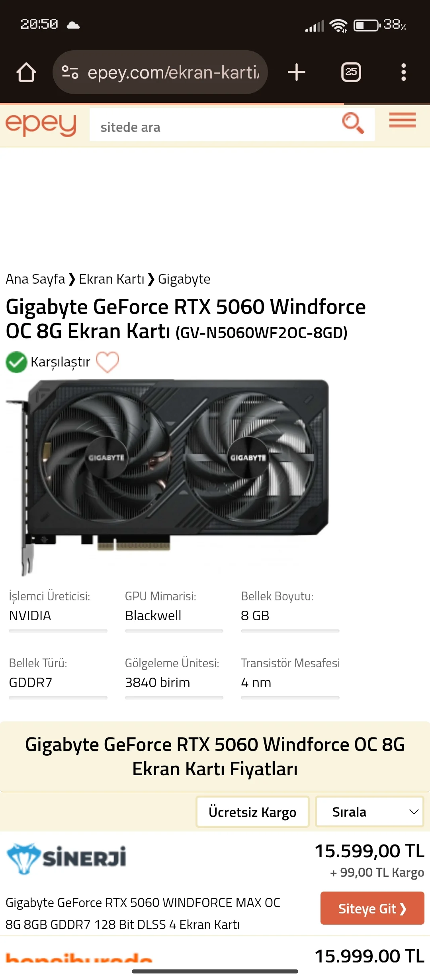Go to Ana Sayfa breadcrumb
The image size is (430, 980).
35,279
